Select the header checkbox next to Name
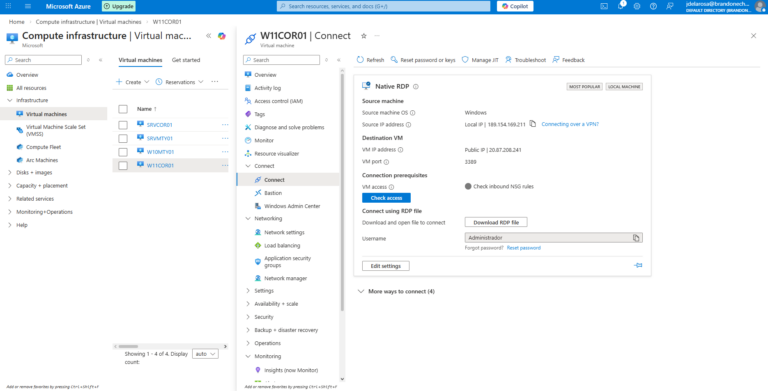This screenshot has width=768, height=391. point(123,109)
